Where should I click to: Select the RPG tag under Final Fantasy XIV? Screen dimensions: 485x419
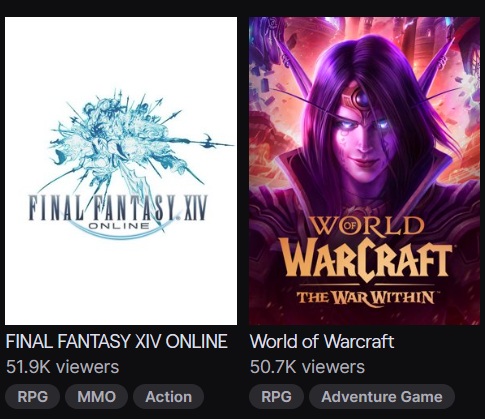pos(33,397)
